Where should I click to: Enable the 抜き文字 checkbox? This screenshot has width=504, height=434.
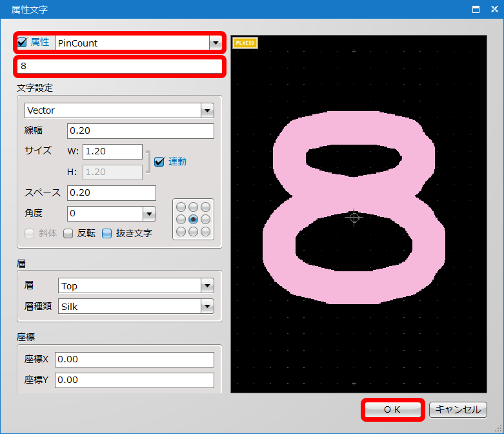pyautogui.click(x=107, y=233)
